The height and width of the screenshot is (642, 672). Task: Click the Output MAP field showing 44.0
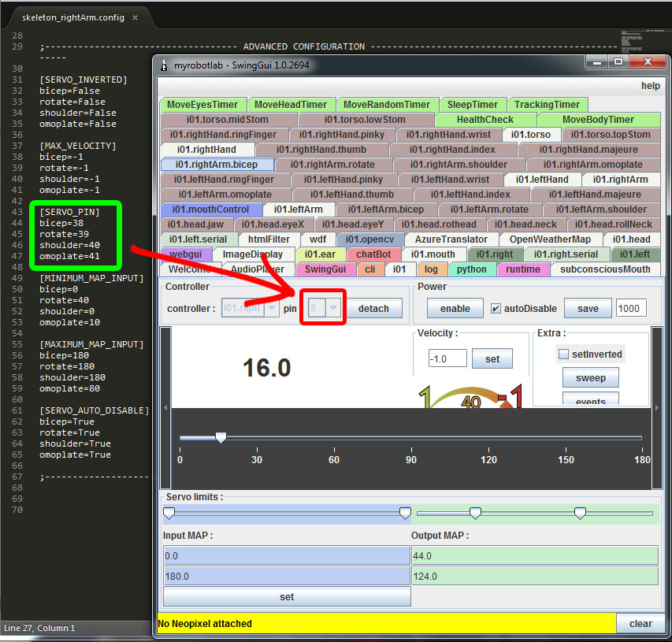click(x=534, y=555)
